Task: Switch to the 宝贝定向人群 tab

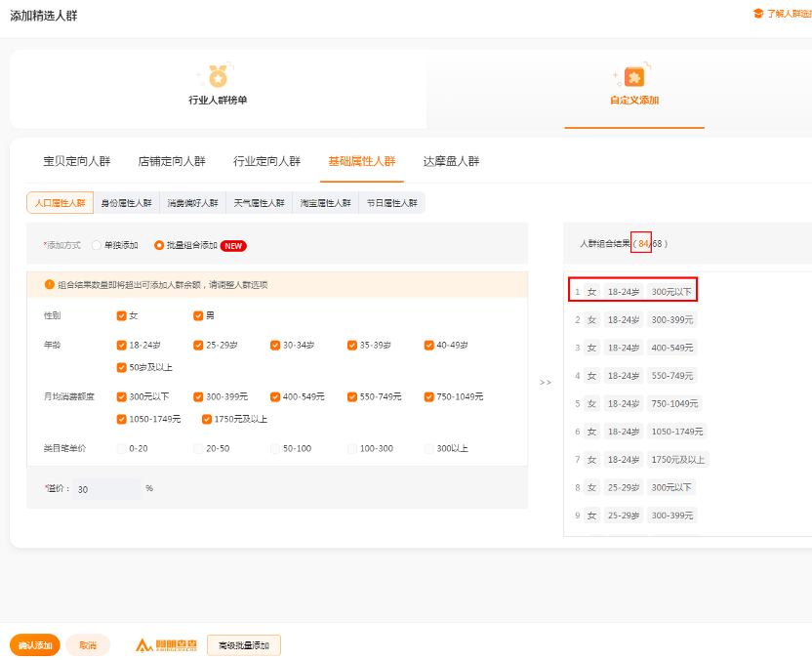Action: click(77, 161)
